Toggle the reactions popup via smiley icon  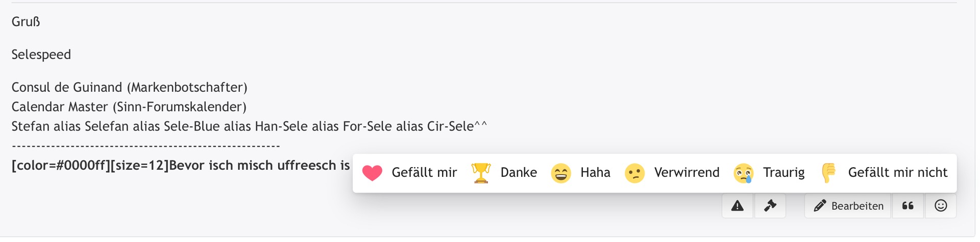click(x=941, y=206)
